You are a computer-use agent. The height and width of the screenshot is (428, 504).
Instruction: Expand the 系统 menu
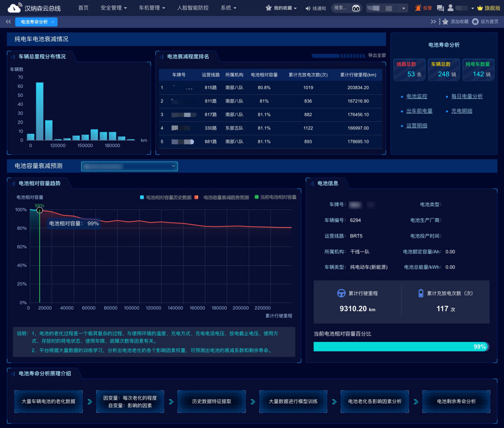click(x=228, y=8)
